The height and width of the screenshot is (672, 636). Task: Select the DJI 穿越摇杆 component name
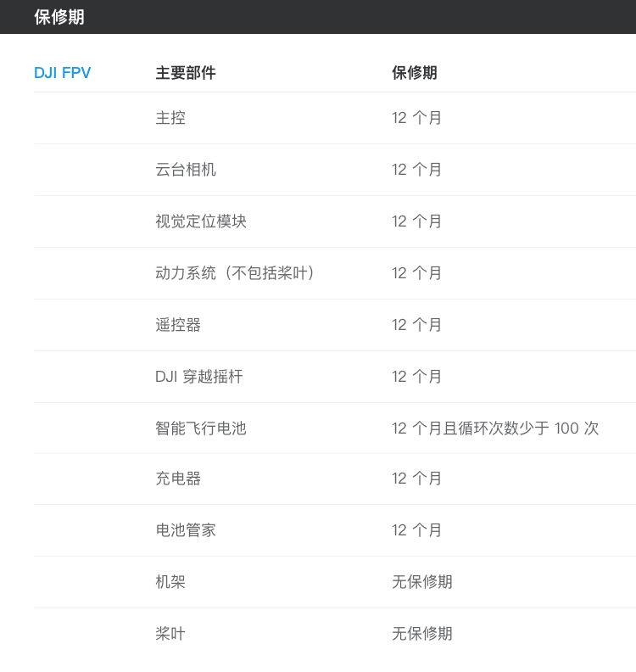[x=199, y=377]
